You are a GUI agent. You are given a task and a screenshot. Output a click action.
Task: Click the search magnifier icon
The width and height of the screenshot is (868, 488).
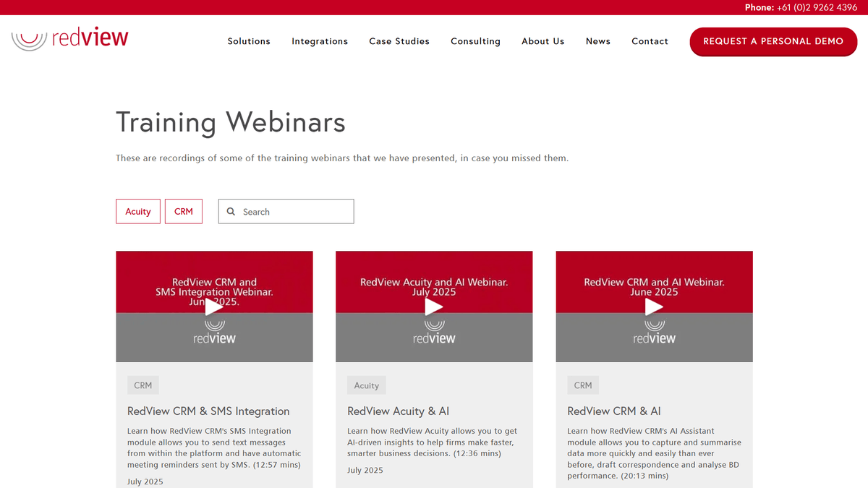231,211
